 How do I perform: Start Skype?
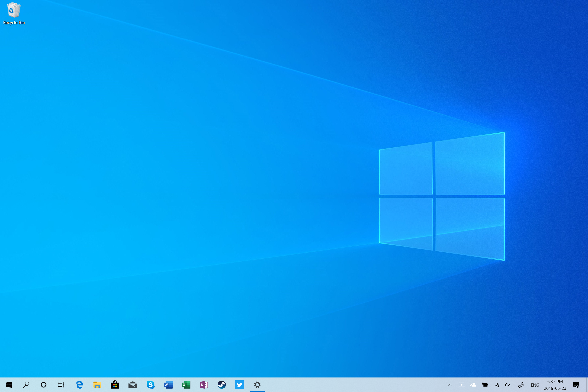[150, 385]
